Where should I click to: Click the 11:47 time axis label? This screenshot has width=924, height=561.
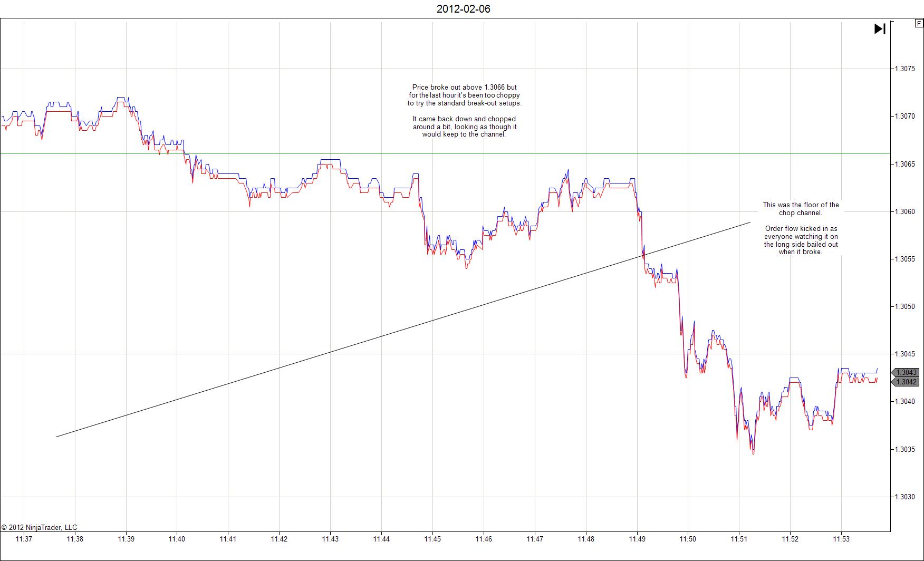535,539
